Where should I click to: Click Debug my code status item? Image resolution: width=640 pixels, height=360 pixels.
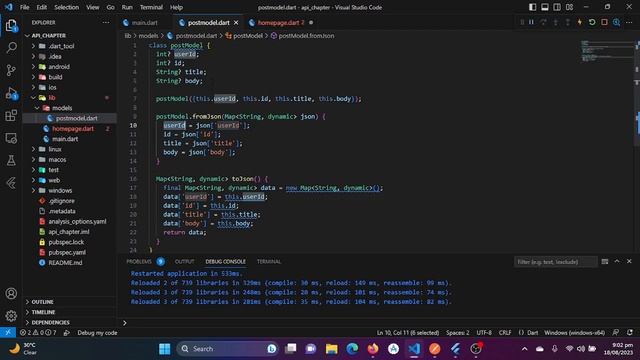97,333
